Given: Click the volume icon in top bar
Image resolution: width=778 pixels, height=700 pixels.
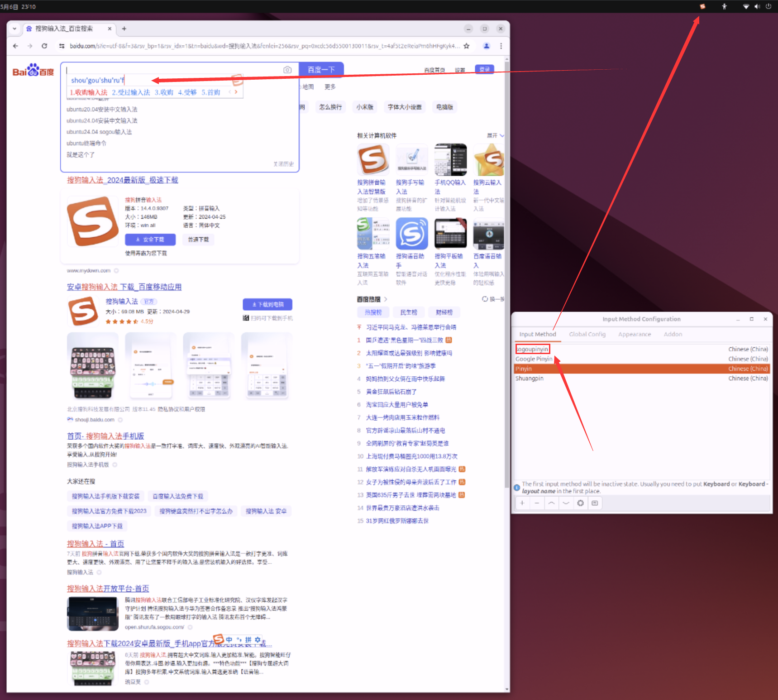Looking at the screenshot, I should 757,6.
